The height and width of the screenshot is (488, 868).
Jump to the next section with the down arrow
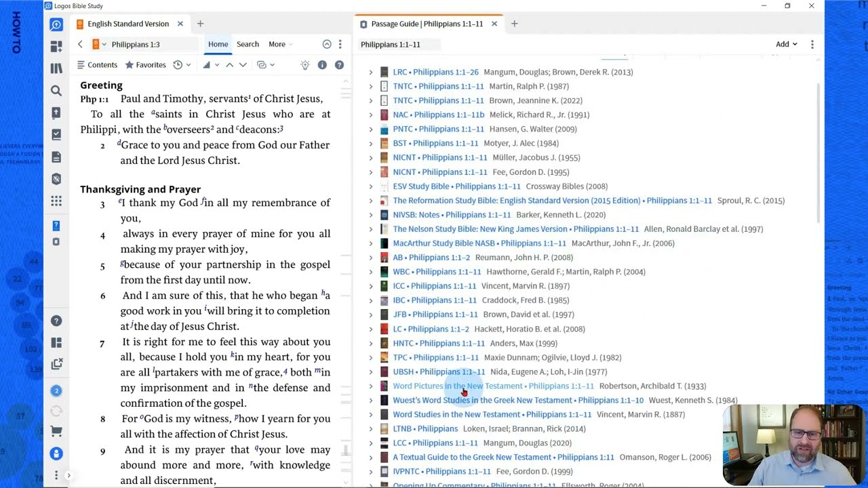[243, 65]
